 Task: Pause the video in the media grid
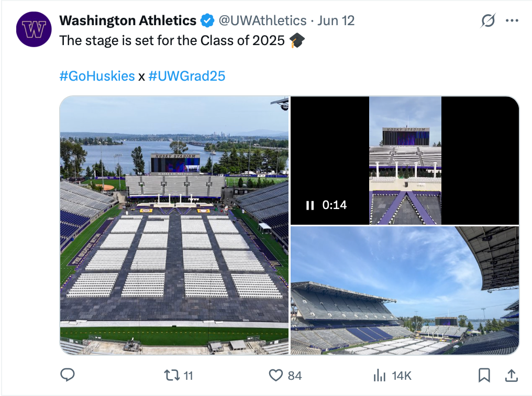[x=310, y=205]
